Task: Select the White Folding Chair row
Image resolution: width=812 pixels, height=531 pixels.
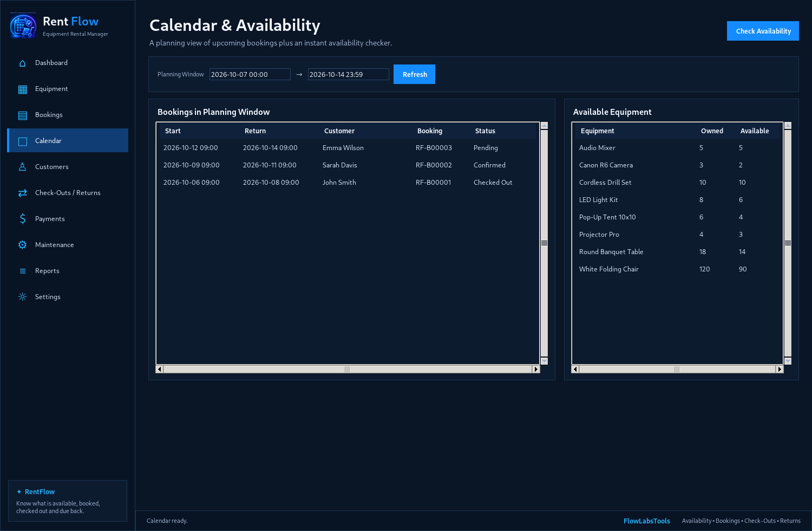Action: [x=677, y=269]
